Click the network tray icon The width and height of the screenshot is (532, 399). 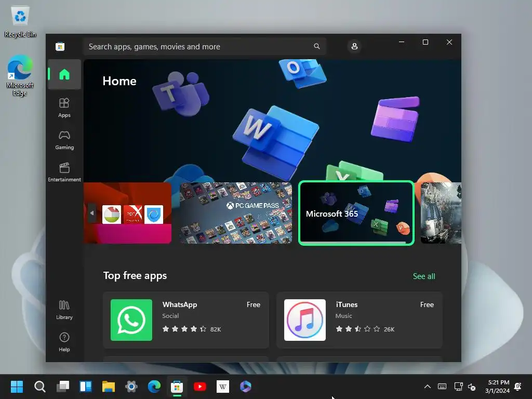click(458, 387)
